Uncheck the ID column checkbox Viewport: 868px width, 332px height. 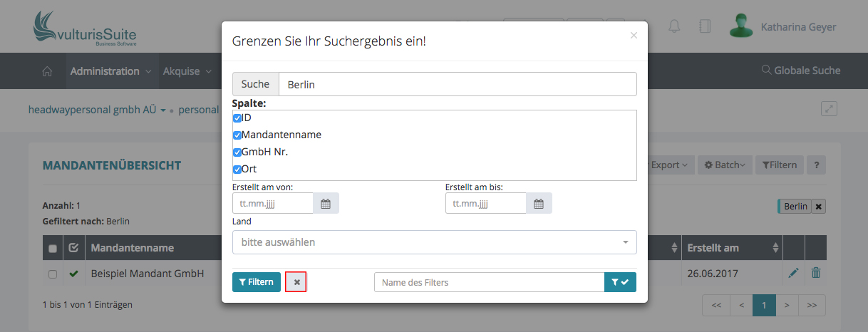click(237, 118)
